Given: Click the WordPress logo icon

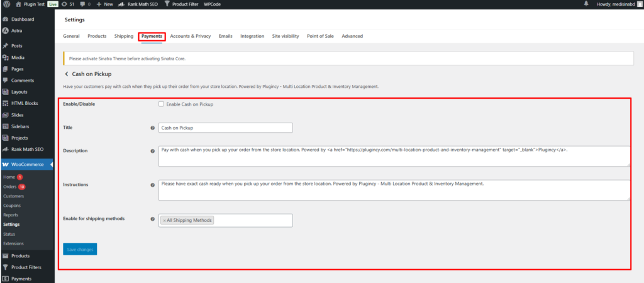Looking at the screenshot, I should point(5,4).
